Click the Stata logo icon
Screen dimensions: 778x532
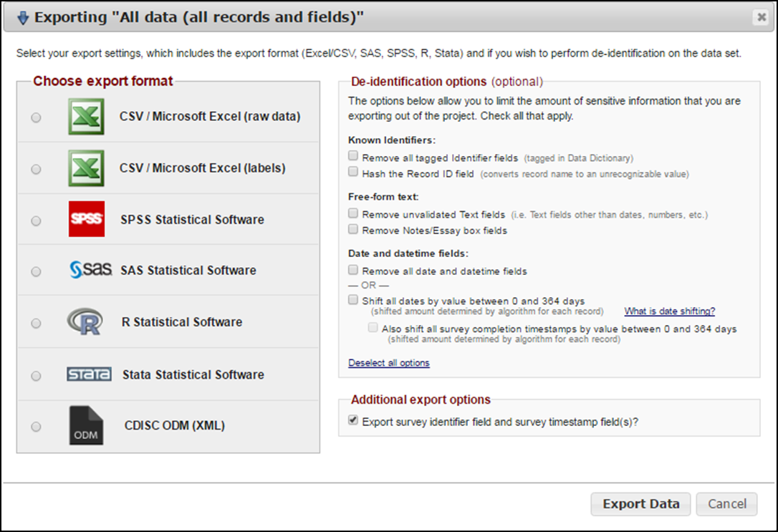point(89,374)
